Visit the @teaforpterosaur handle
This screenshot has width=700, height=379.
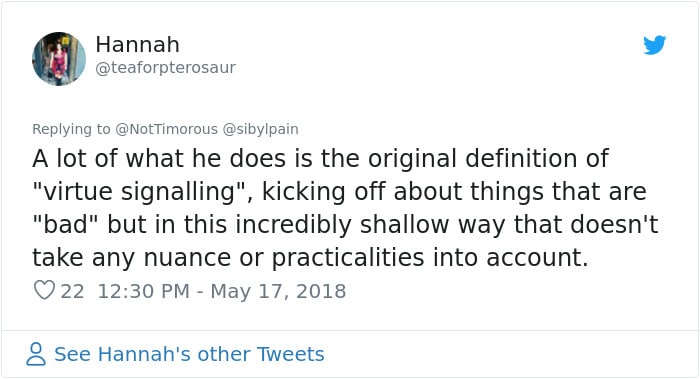166,68
